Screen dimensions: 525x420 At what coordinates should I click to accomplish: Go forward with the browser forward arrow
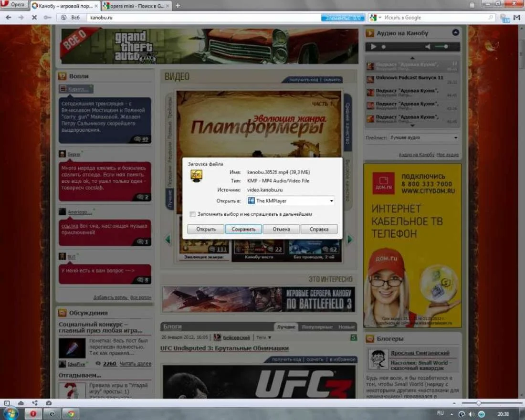coord(21,17)
